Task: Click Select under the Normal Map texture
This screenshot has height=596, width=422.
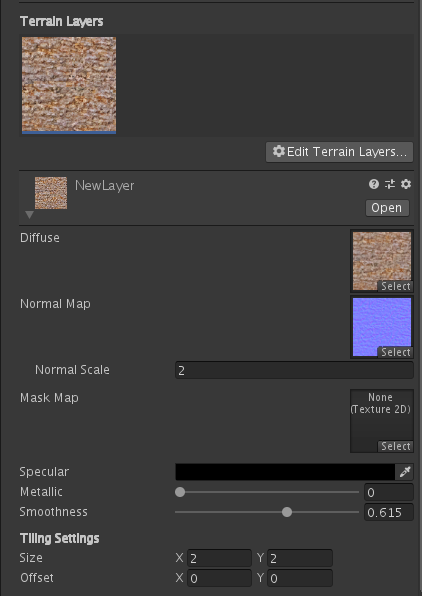Action: pos(395,352)
